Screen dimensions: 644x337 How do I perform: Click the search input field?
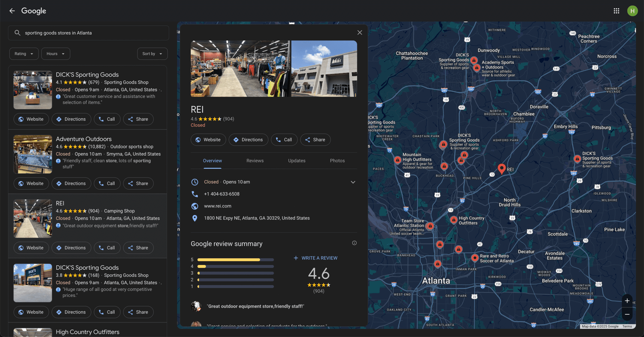[89, 33]
